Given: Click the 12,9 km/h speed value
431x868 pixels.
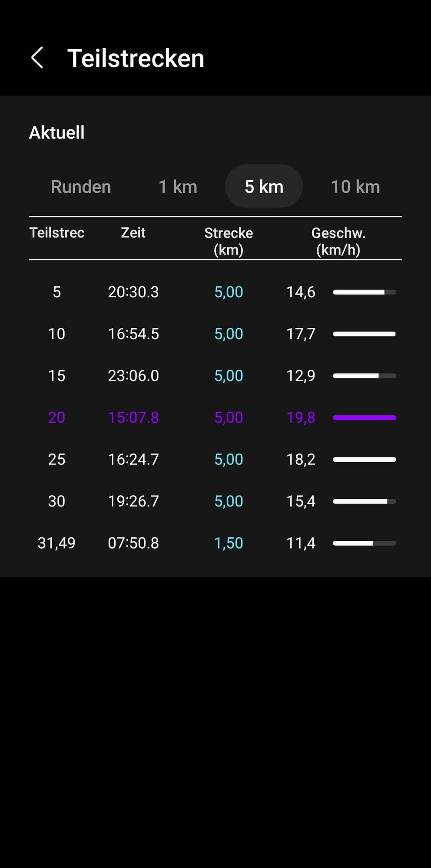Looking at the screenshot, I should pos(301,376).
